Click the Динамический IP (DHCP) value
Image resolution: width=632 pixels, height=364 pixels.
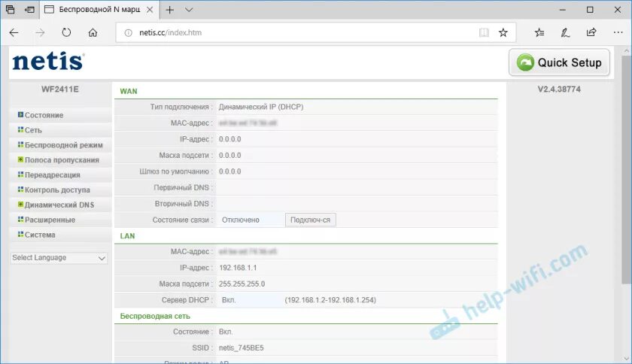(261, 107)
